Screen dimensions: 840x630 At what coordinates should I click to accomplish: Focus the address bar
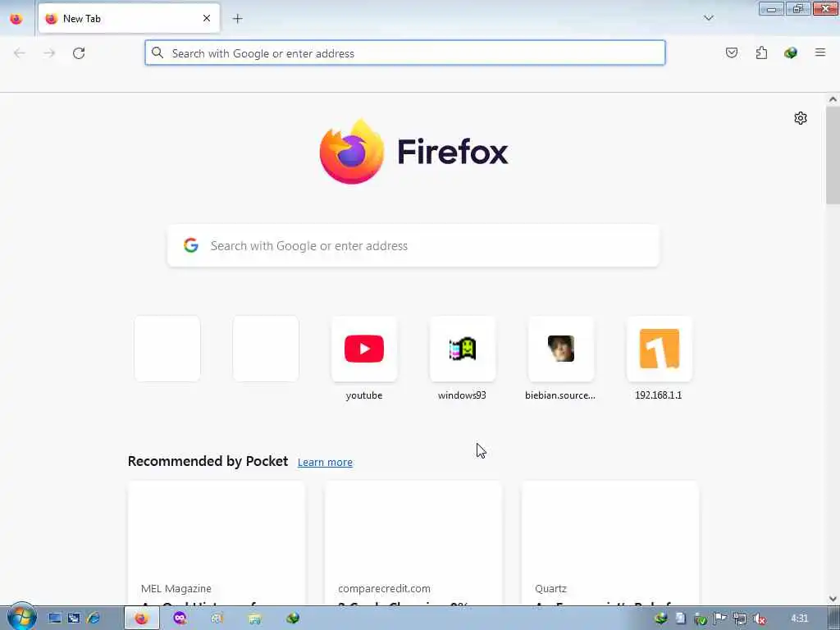pos(405,53)
